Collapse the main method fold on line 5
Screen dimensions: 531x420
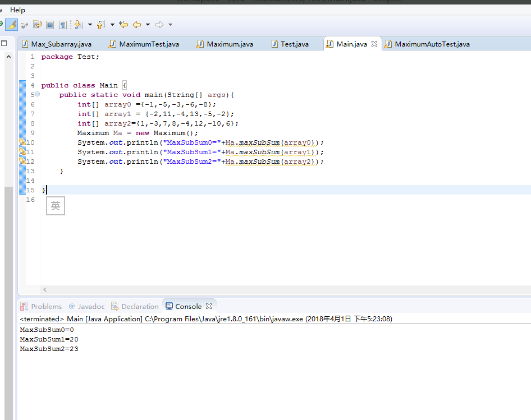pyautogui.click(x=38, y=95)
